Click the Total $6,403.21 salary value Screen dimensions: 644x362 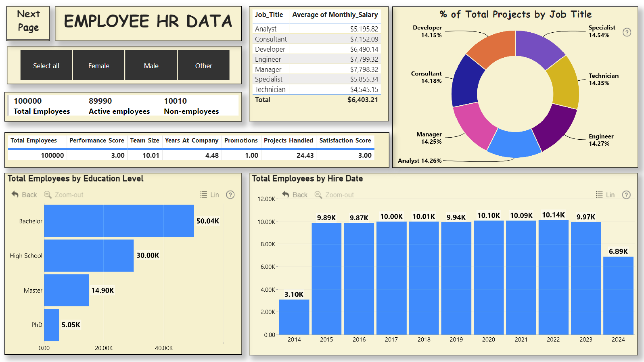[x=363, y=100]
